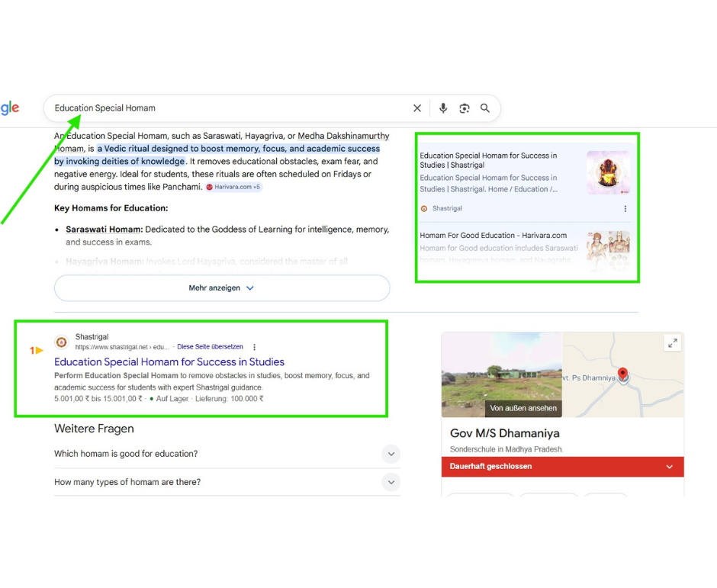
Task: Click Sonderschule in Madhya Pradesh text
Action: 506,449
